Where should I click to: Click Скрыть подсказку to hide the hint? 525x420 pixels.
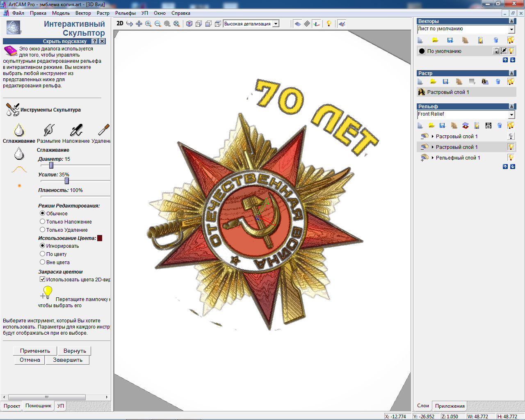64,41
